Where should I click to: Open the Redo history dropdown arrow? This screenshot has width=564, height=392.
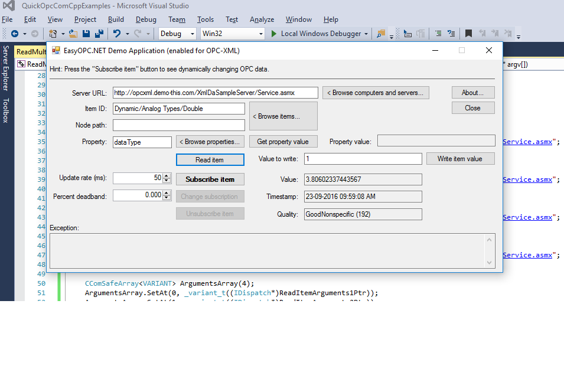tap(148, 34)
